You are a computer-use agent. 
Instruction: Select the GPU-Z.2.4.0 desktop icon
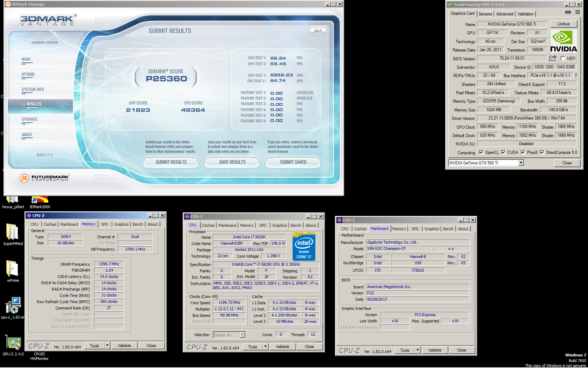(13, 342)
